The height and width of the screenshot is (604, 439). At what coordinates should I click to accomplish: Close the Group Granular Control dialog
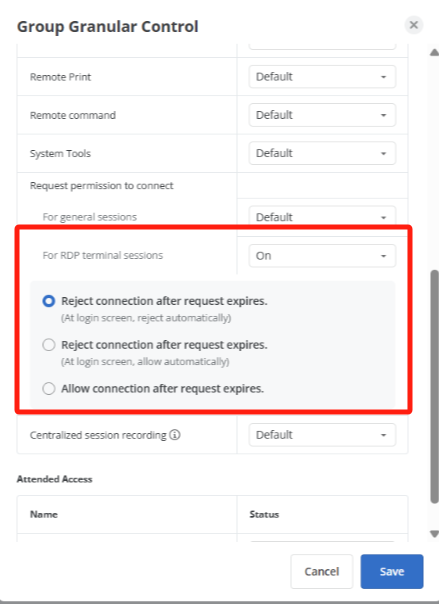tap(414, 25)
